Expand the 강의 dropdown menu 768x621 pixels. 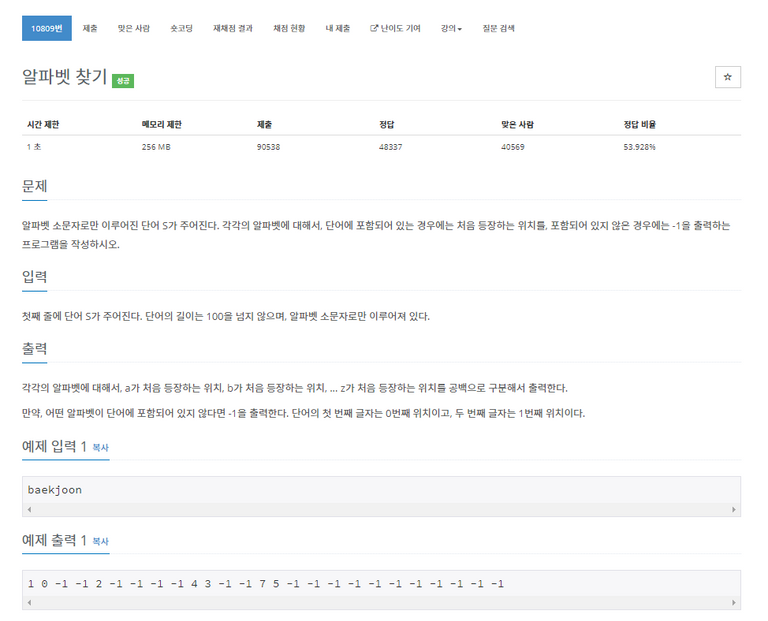point(451,28)
